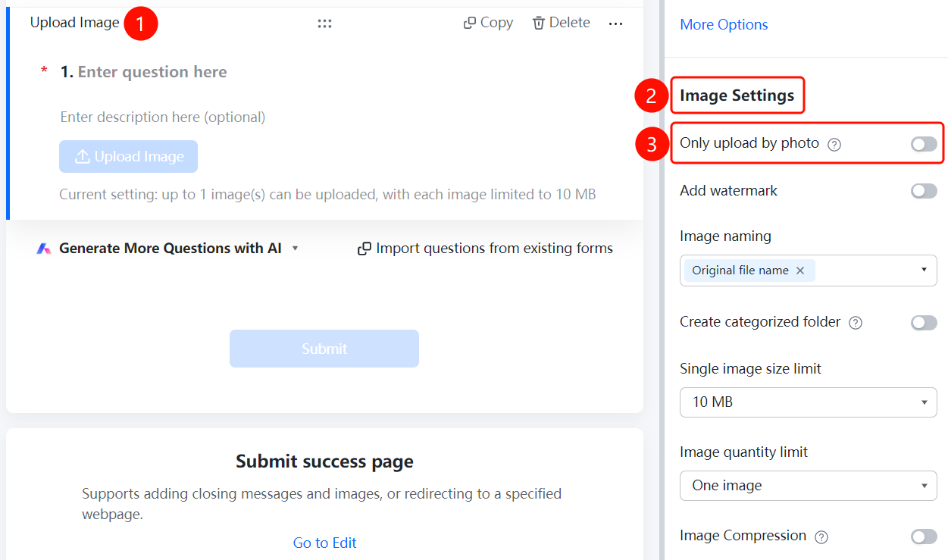This screenshot has width=948, height=560.
Task: Click the question title input field
Action: [152, 72]
